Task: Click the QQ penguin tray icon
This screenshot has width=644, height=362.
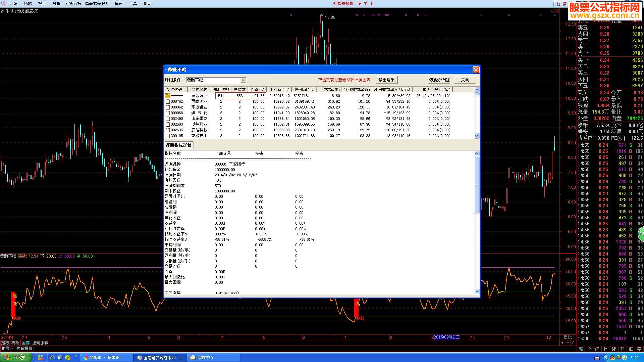Action: point(612,358)
